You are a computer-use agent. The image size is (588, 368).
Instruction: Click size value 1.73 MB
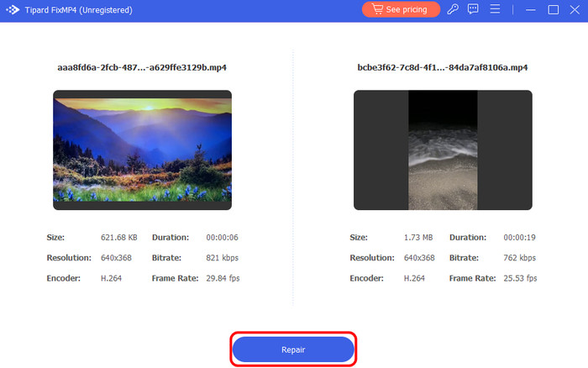point(418,238)
